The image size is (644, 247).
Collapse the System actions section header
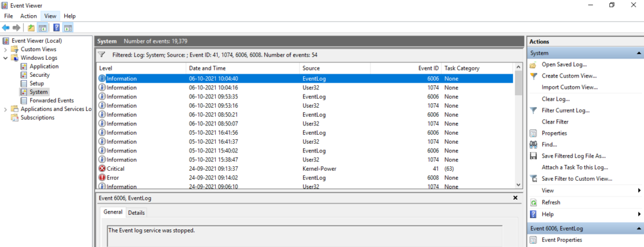639,53
